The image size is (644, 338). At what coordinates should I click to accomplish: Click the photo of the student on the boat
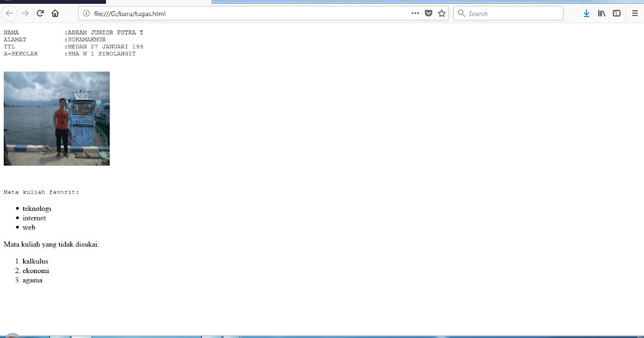pos(56,119)
